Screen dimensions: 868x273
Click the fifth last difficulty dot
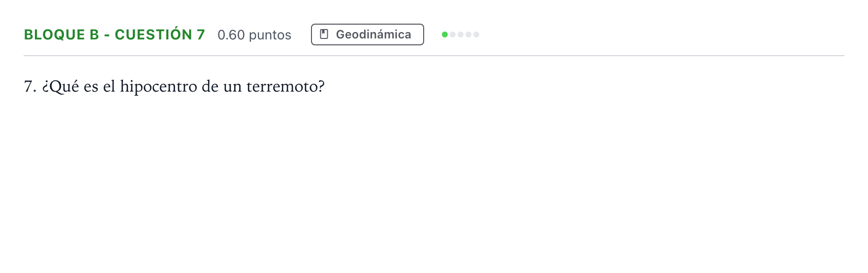coord(476,34)
